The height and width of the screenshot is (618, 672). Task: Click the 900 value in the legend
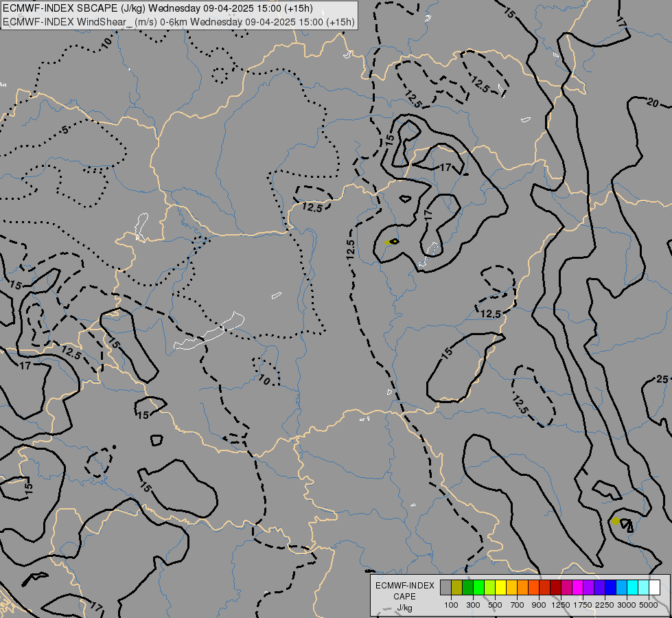point(539,605)
